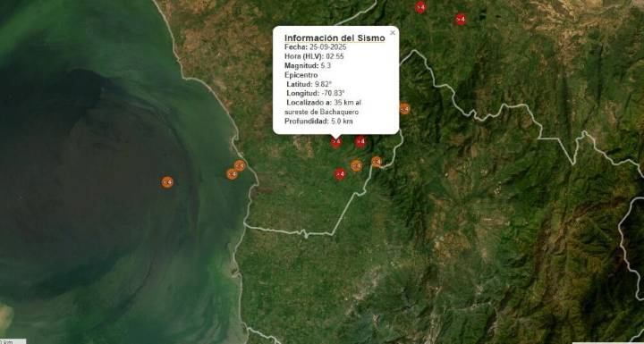Click the orange marker touching the white border line
This screenshot has width=644, height=344.
(x=377, y=162)
